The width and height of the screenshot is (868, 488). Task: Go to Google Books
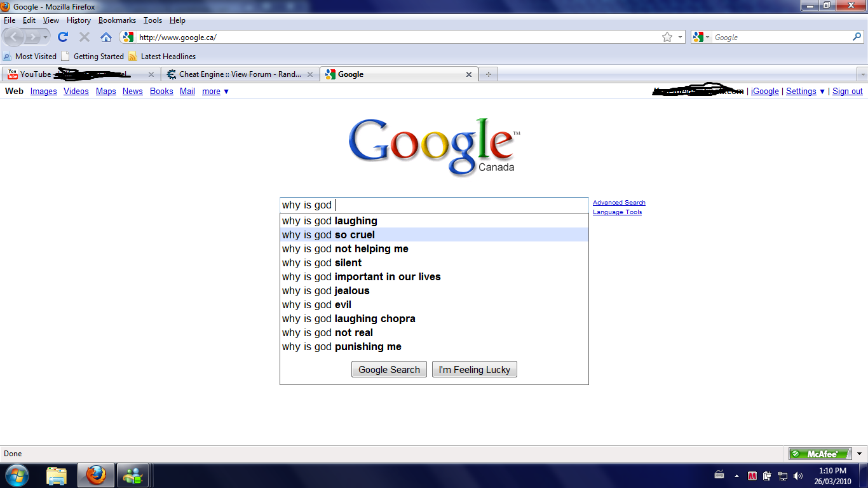(161, 91)
